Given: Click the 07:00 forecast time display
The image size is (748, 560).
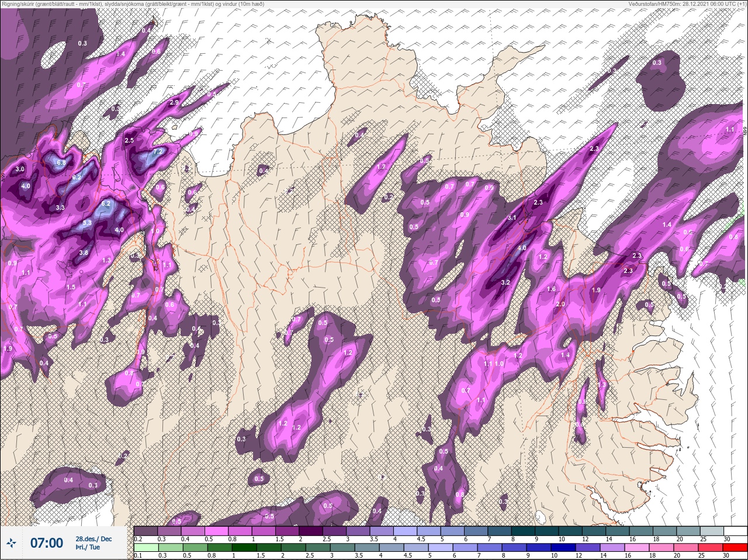Looking at the screenshot, I should (47, 543).
